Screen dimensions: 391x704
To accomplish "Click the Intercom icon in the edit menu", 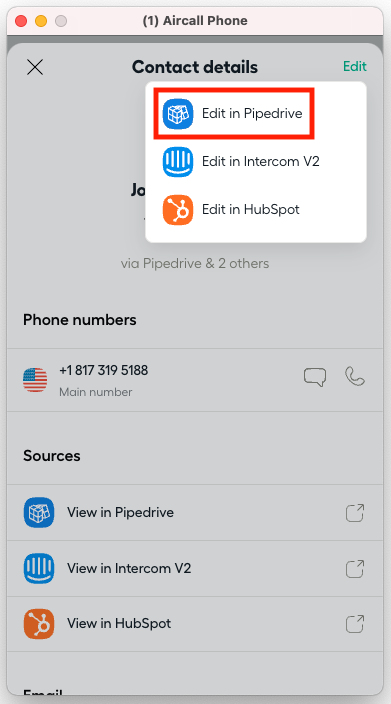I will tap(178, 162).
